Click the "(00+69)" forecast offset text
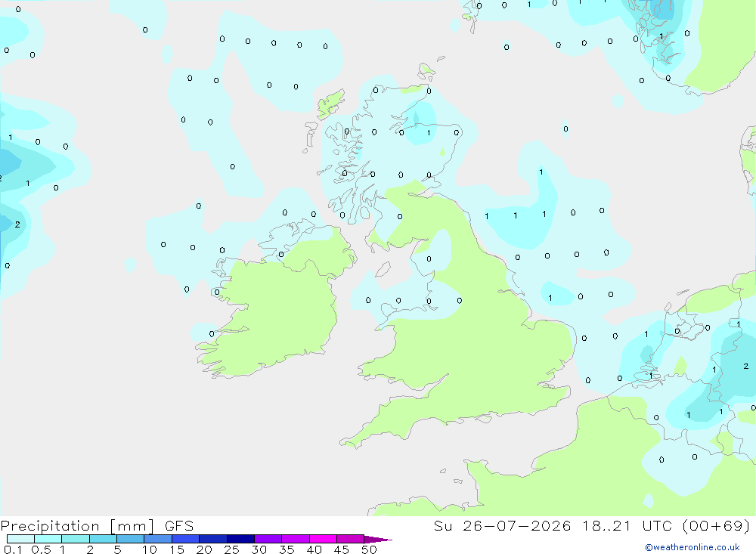Viewport: 756px width, 554px height. pos(717,525)
